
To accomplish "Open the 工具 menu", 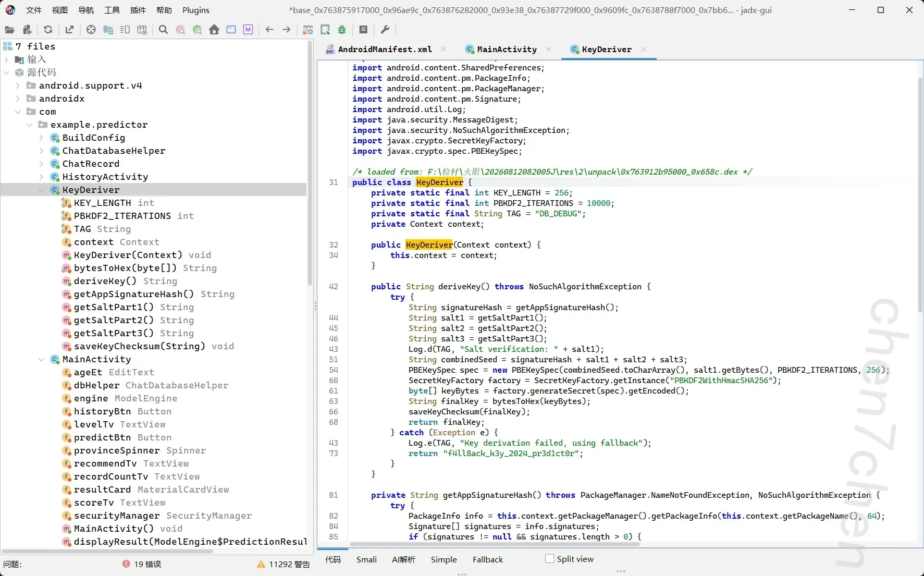I will click(x=112, y=10).
